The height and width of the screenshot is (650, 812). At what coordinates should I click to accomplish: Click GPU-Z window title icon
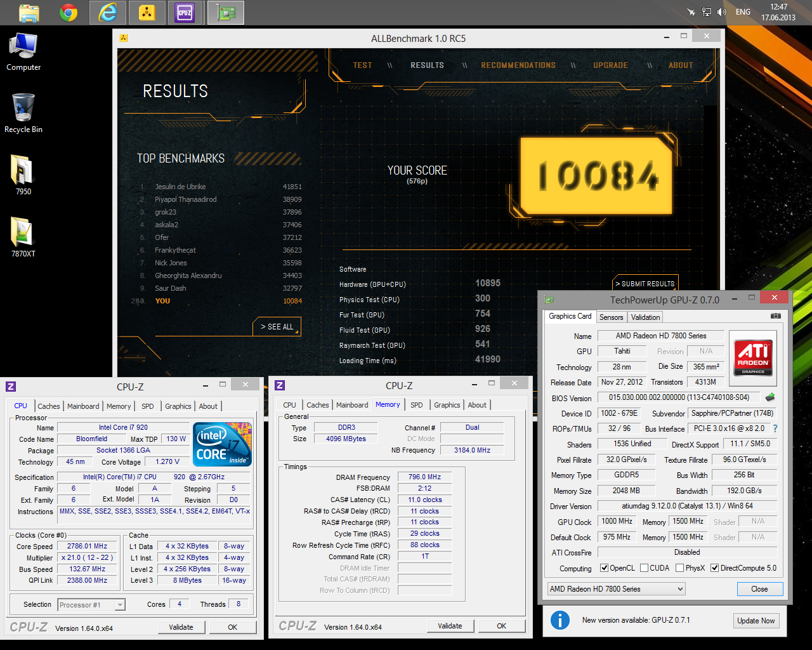[x=549, y=300]
